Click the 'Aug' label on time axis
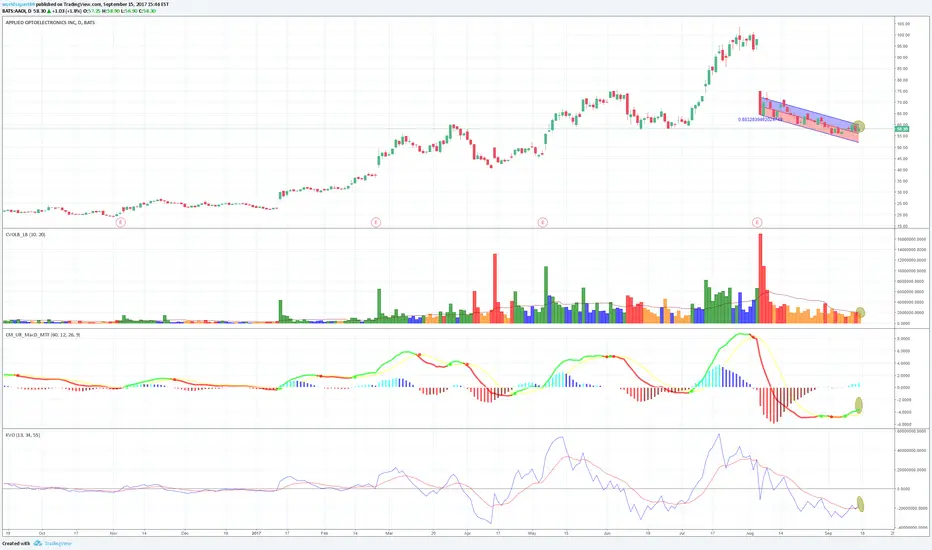This screenshot has width=932, height=550. click(750, 533)
